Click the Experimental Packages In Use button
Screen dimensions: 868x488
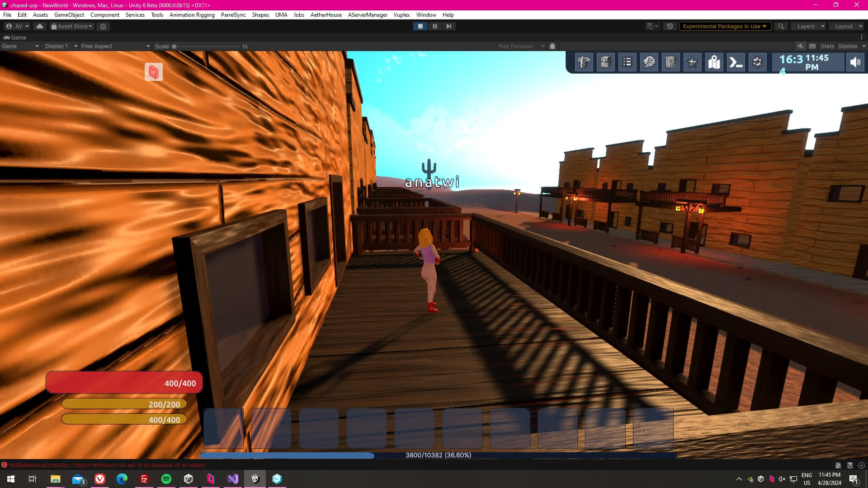pyautogui.click(x=724, y=26)
